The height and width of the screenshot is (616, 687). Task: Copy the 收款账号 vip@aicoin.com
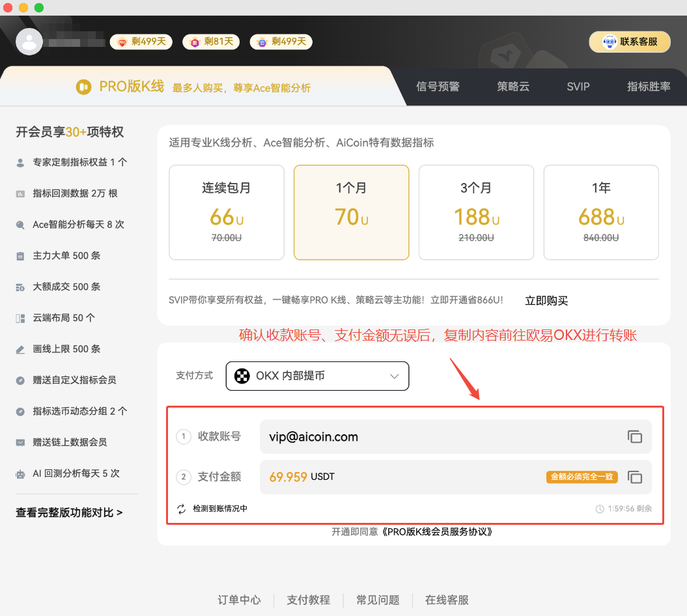pos(635,436)
